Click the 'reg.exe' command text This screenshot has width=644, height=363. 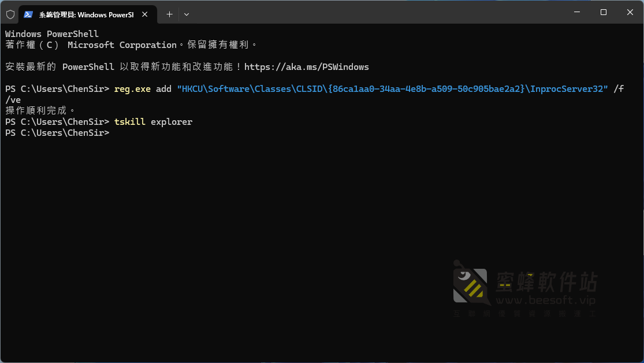coord(132,89)
